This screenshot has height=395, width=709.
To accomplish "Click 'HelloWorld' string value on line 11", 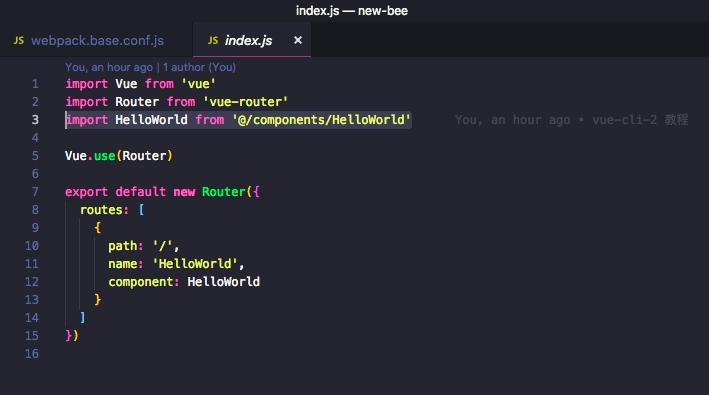I will 195,264.
